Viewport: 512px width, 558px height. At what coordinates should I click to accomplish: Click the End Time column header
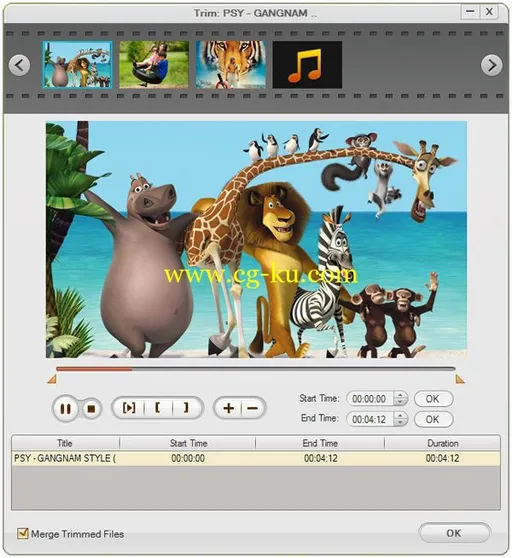tap(320, 443)
